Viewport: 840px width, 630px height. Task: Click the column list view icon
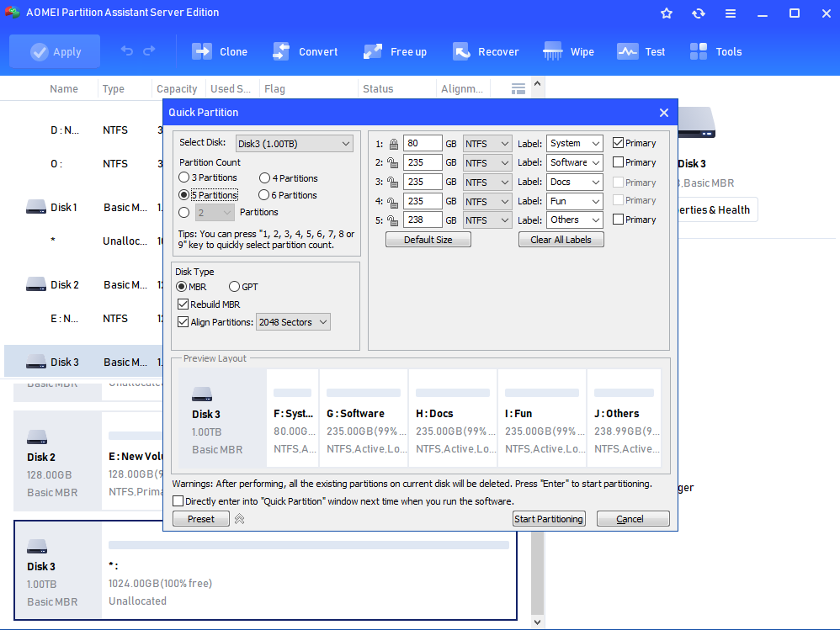click(518, 89)
